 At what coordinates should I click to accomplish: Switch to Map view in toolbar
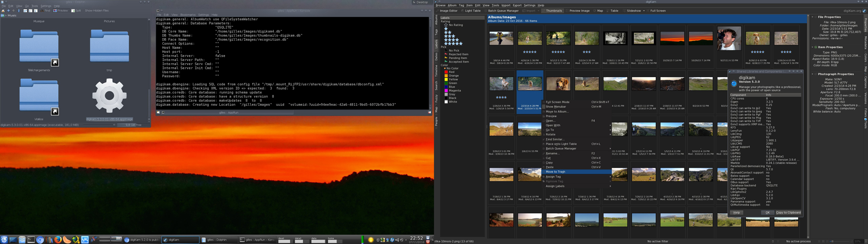[598, 11]
